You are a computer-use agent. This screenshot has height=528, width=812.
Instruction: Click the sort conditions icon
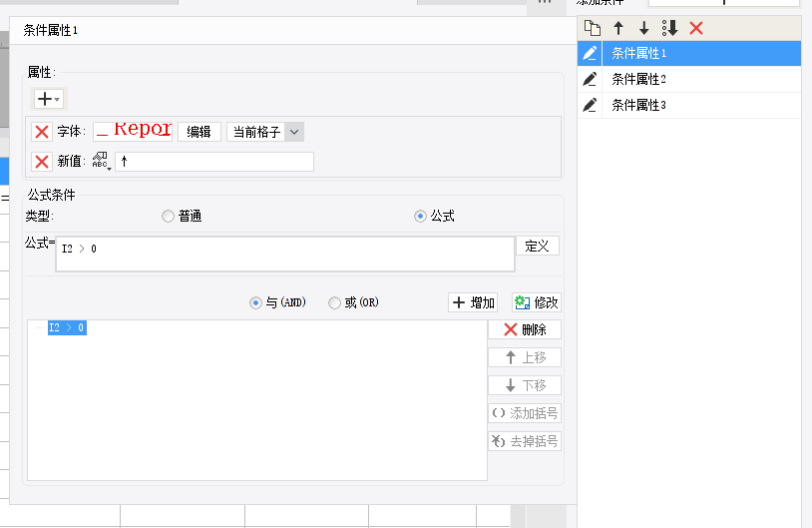[x=669, y=28]
